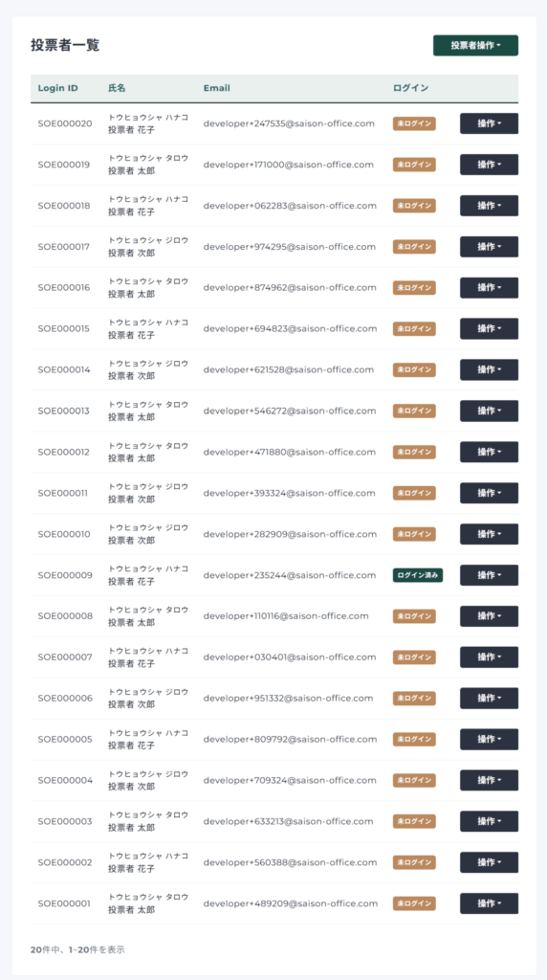This screenshot has height=980, width=547.
Task: Expand 操作 menu for SOE000015
Action: (489, 329)
